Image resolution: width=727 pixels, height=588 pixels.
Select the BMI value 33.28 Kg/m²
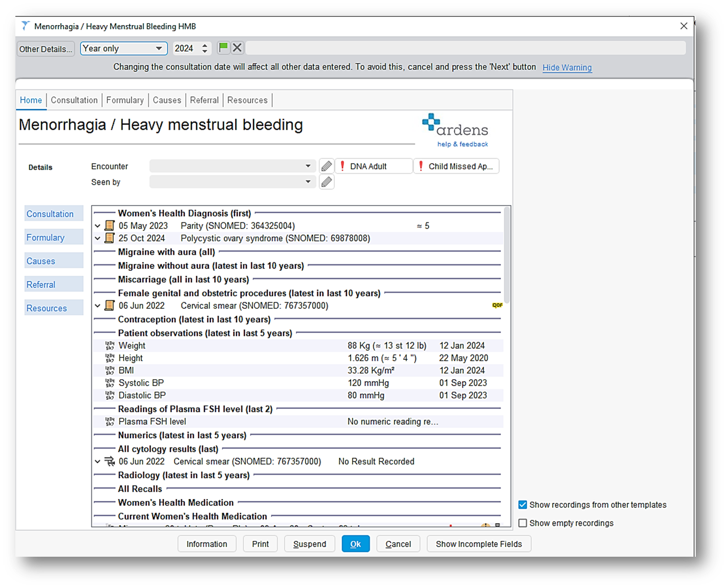[x=371, y=371]
